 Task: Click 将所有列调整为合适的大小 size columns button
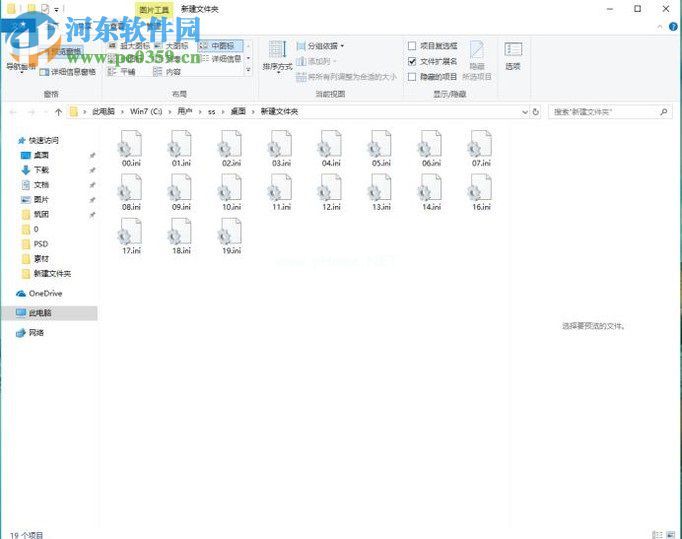346,77
